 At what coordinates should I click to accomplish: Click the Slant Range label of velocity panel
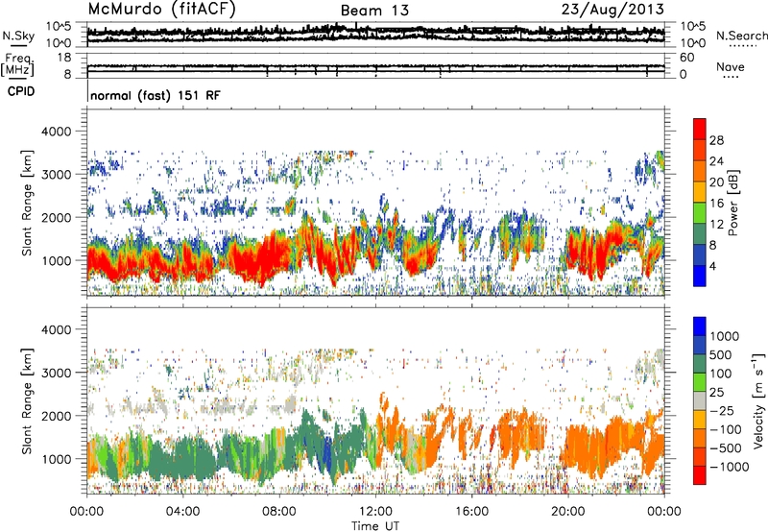[27, 401]
